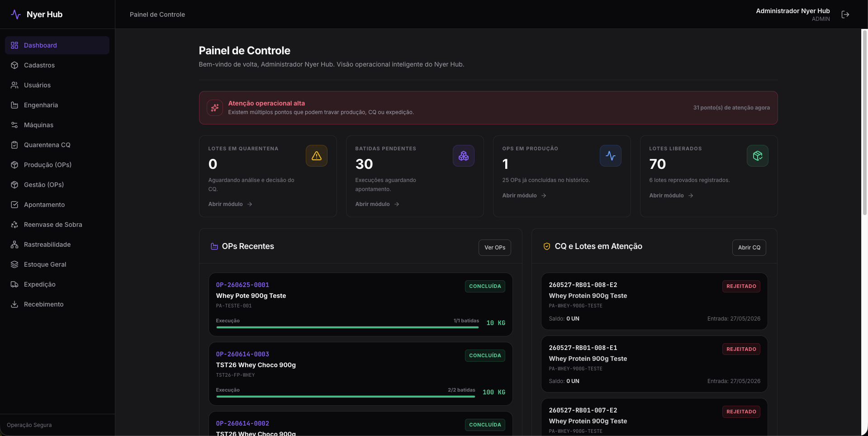Click the OP-260614-0003 order code

click(242, 354)
